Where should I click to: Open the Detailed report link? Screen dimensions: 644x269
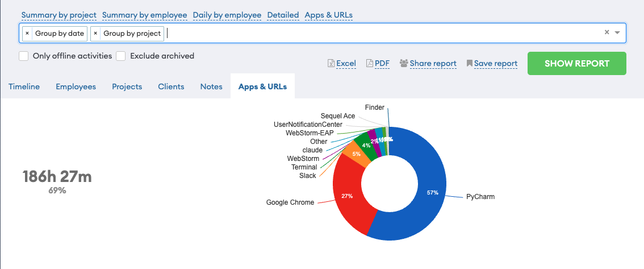click(283, 15)
